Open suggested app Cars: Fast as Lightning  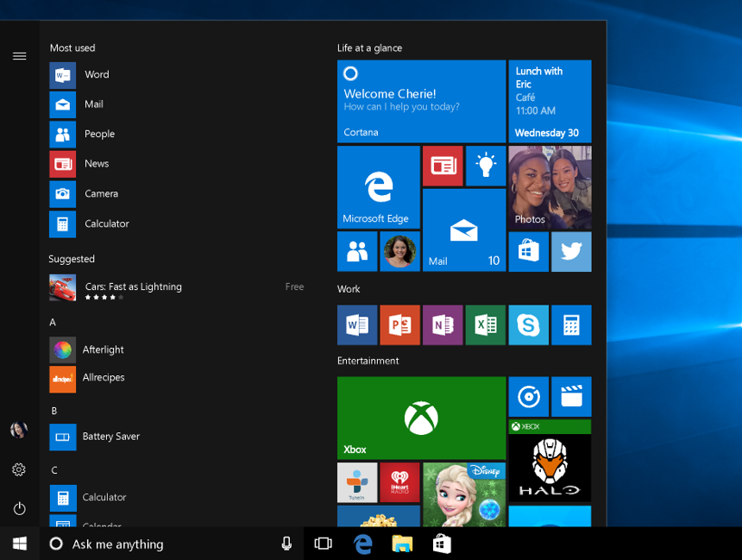[176, 288]
